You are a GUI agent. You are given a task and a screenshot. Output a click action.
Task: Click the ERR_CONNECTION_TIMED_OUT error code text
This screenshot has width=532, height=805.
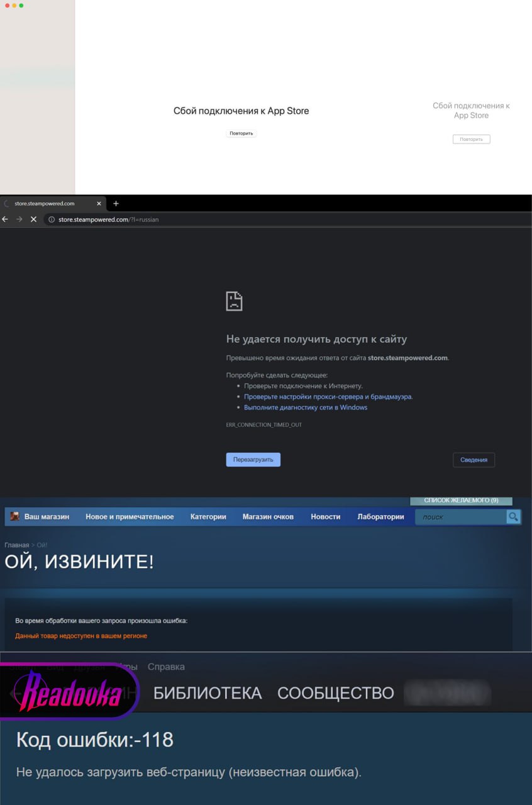coord(264,425)
